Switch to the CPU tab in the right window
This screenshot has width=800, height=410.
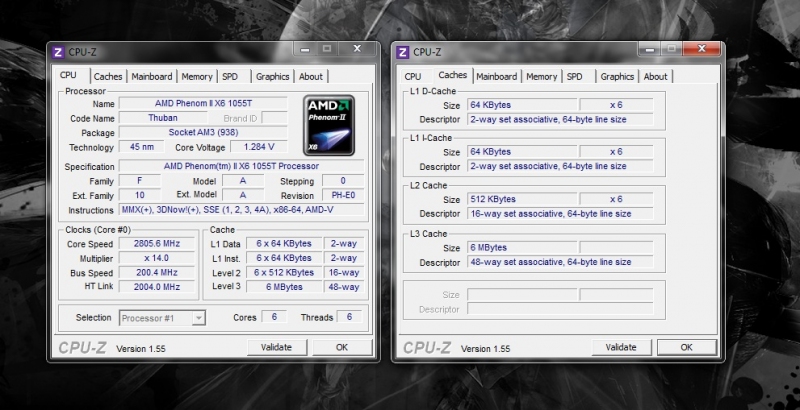point(413,76)
